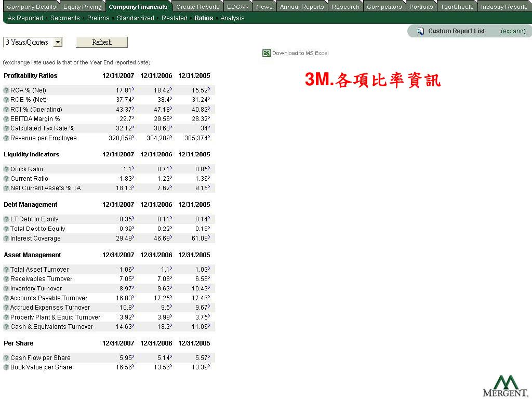Image resolution: width=532 pixels, height=399 pixels.
Task: Select the Prelims sub-tab
Action: (98, 18)
